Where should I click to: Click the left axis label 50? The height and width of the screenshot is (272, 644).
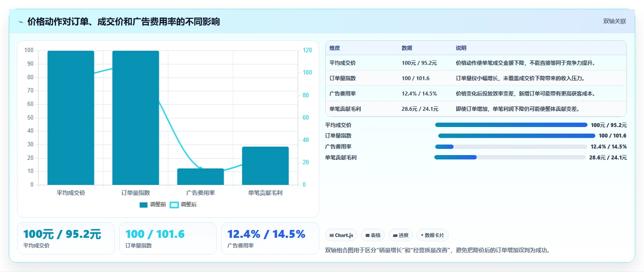[x=30, y=117]
